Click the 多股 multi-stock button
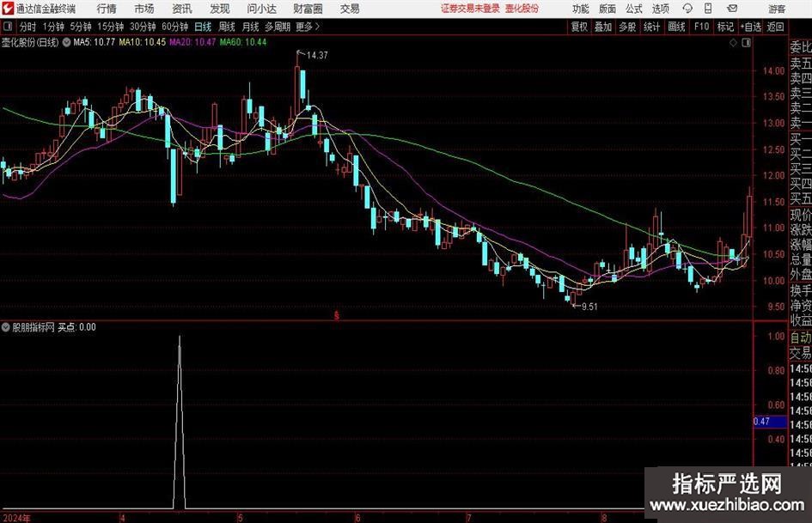 [x=627, y=27]
